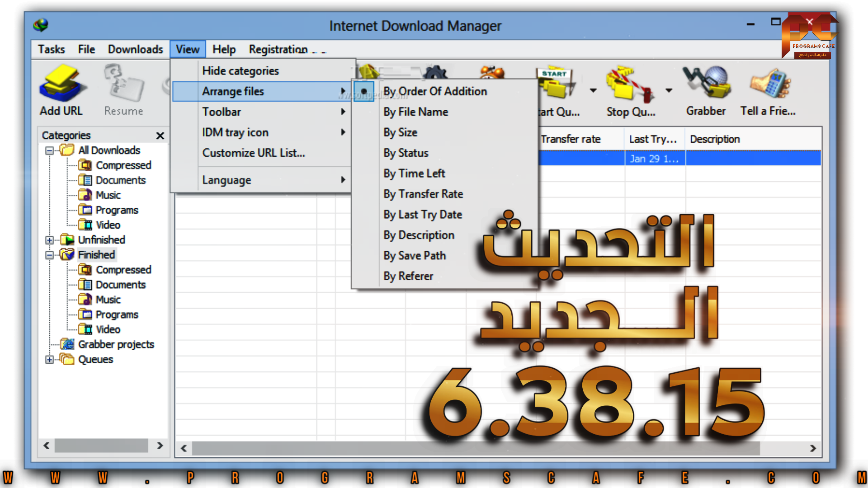Expand the Unfinished tree node
The height and width of the screenshot is (488, 868).
coord(49,240)
